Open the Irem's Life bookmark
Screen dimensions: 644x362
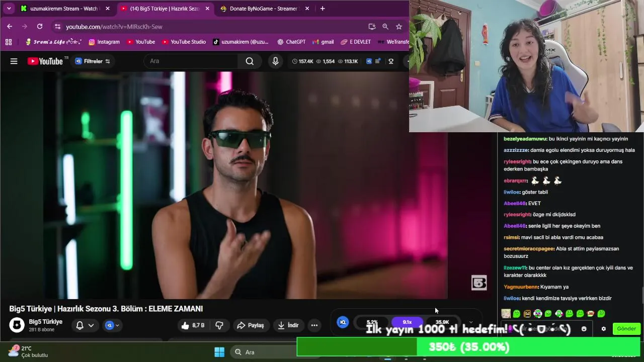[54, 42]
